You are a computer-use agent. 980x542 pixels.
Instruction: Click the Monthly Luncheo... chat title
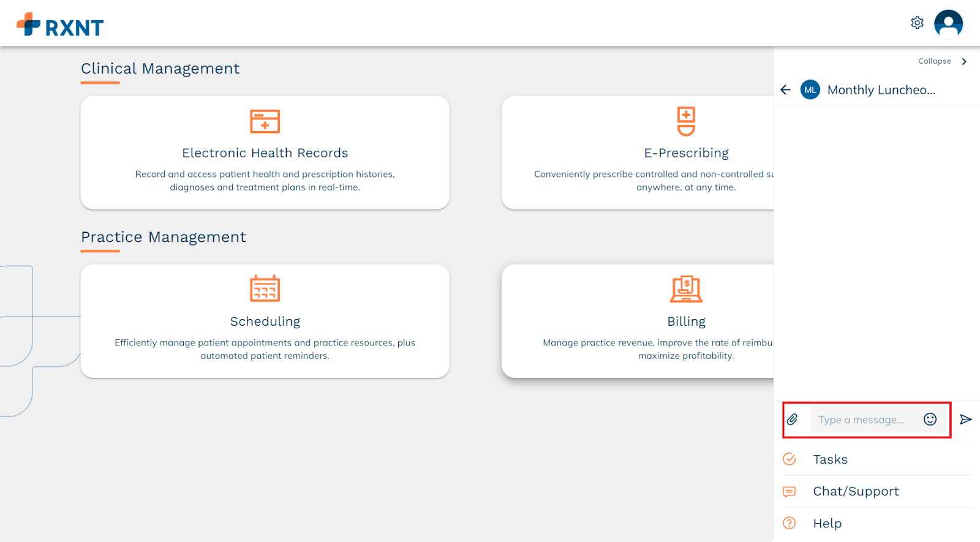881,90
